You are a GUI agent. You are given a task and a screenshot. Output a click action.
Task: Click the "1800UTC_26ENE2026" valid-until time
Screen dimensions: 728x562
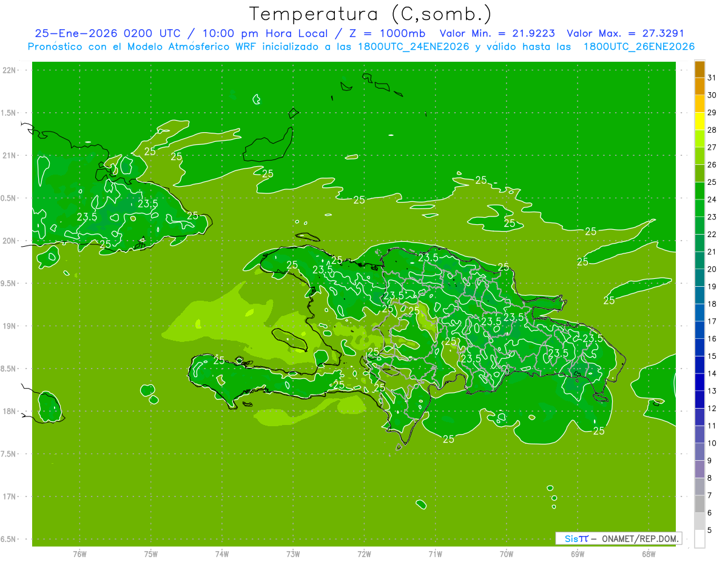639,47
